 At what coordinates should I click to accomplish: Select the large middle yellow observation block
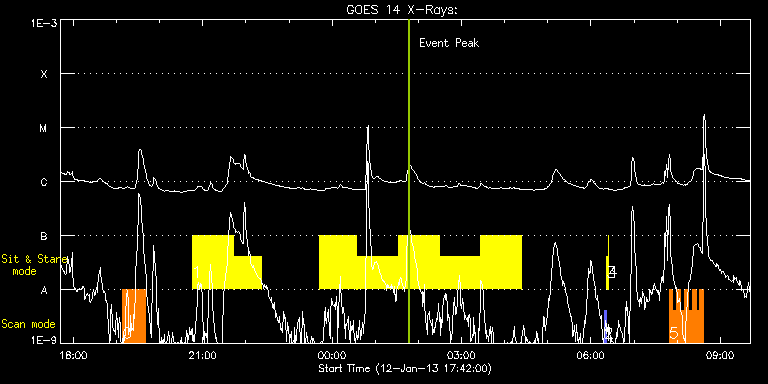point(420,262)
